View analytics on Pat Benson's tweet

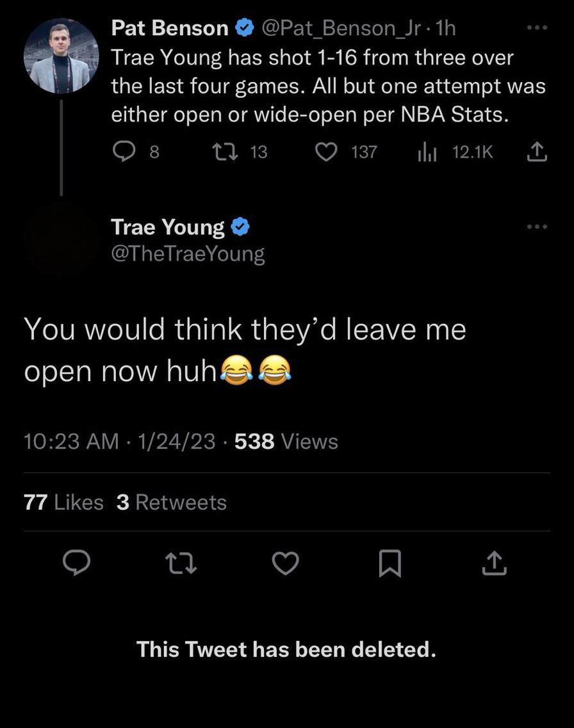[426, 151]
